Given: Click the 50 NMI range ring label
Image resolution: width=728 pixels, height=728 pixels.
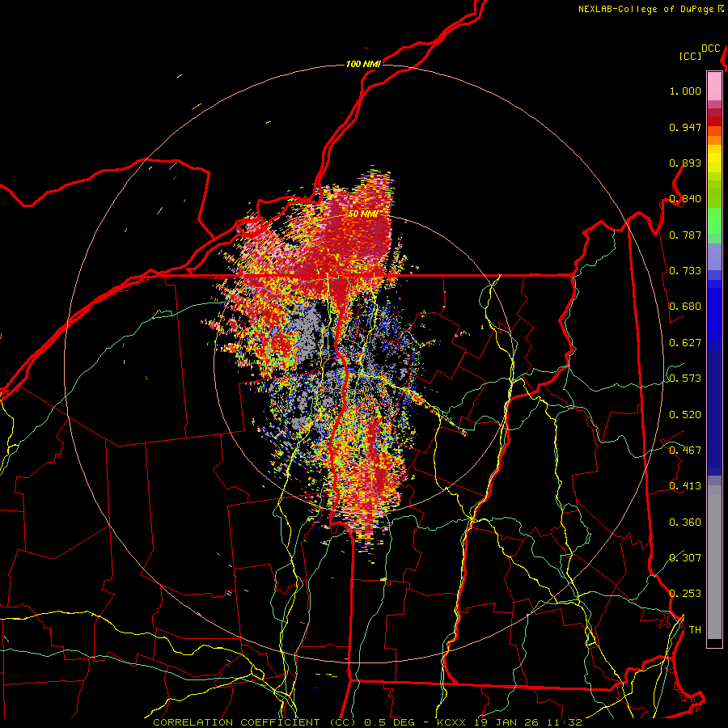Looking at the screenshot, I should point(363,214).
